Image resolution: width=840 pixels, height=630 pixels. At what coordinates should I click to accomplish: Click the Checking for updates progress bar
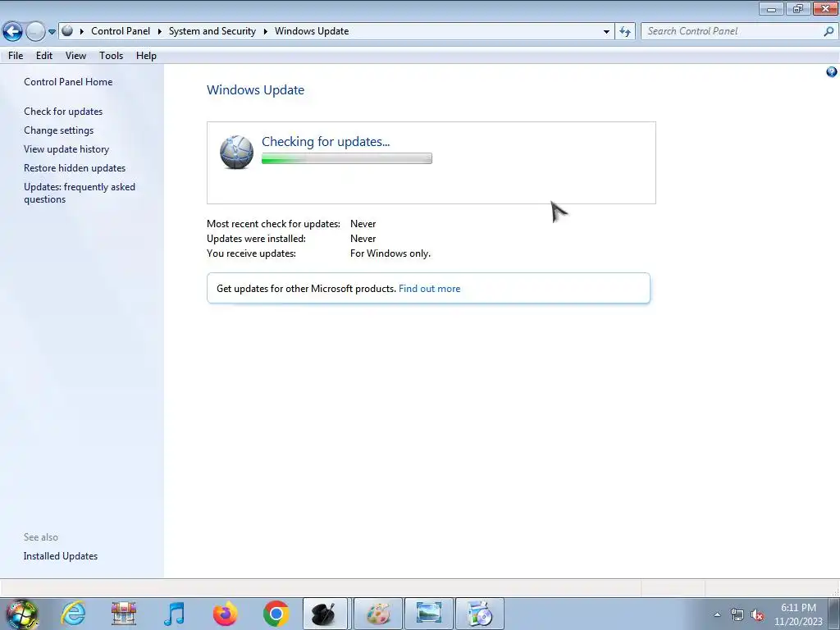pyautogui.click(x=347, y=158)
